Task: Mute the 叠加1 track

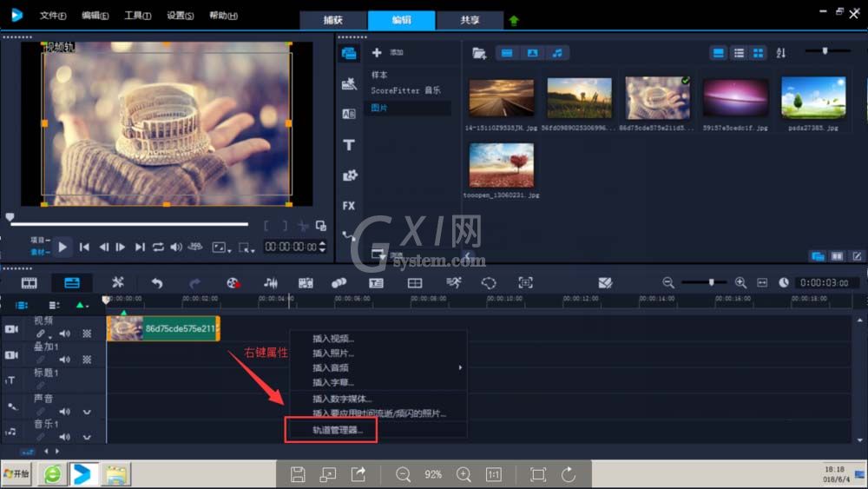Action: 65,360
